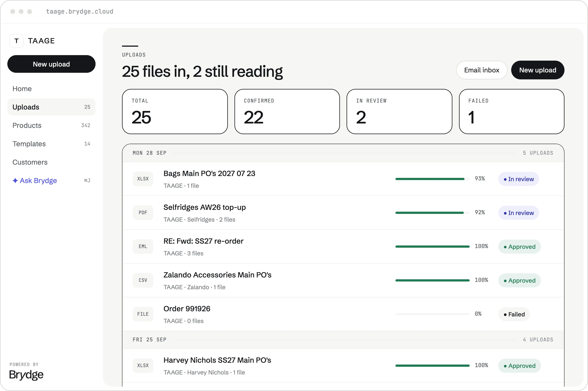Click Approved status on Zalando Accessories

pos(519,281)
